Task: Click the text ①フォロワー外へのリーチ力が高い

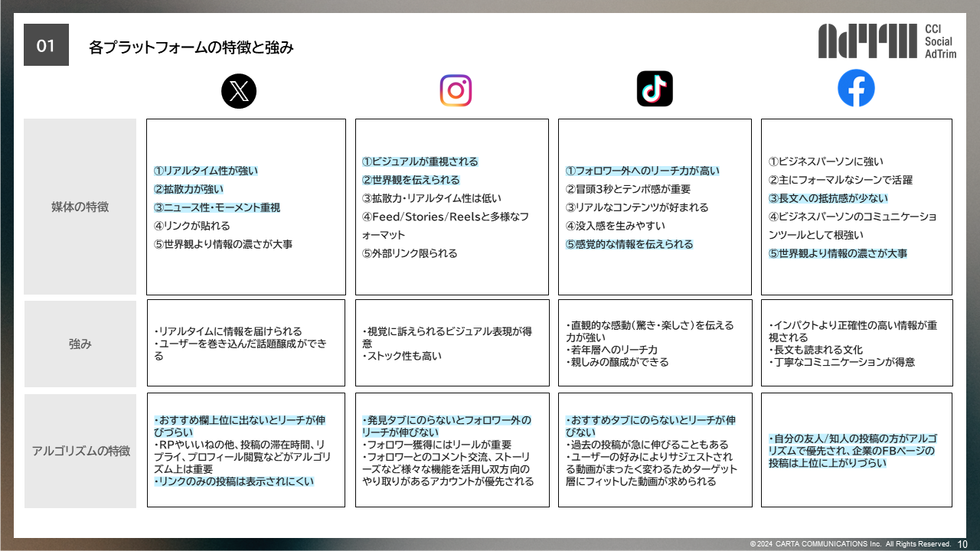Action: pos(642,171)
